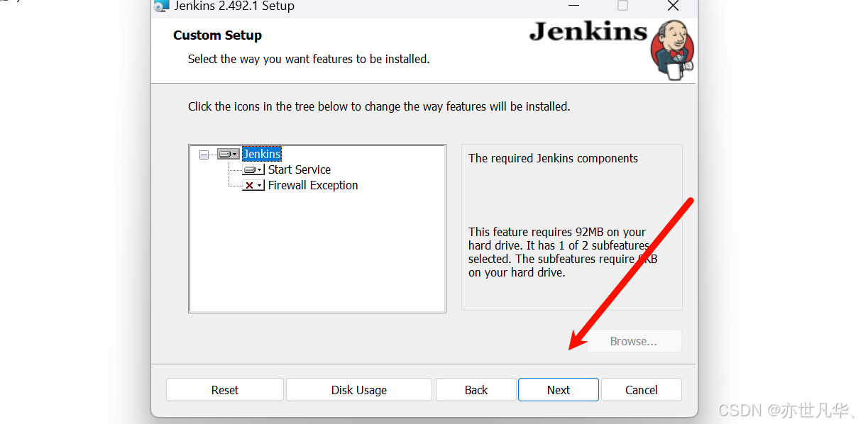
Task: Click the "Select the way you want features" subtitle
Action: 309,60
